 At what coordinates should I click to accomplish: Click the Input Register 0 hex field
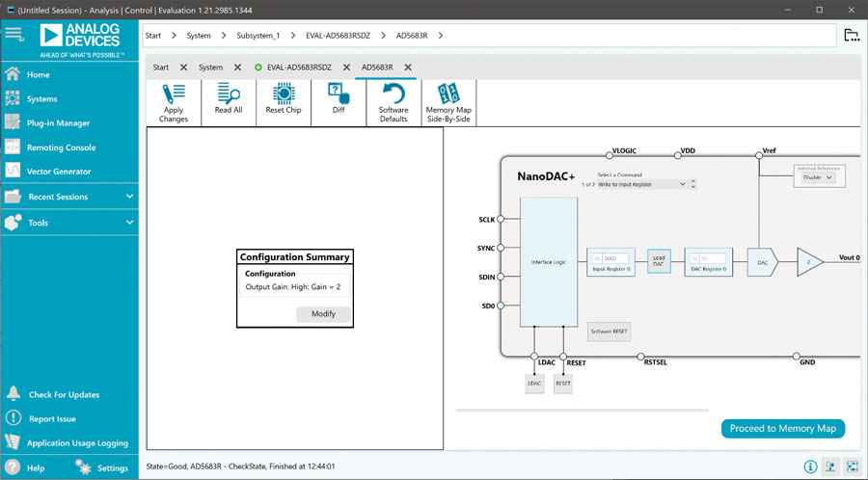(x=615, y=258)
